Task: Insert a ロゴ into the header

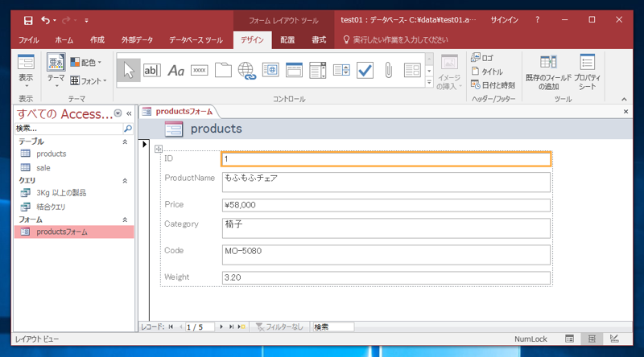Action: (x=482, y=58)
